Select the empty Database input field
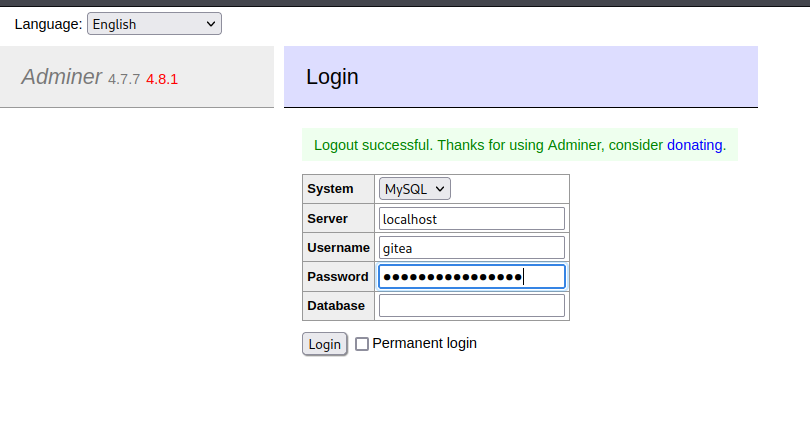 tap(471, 306)
